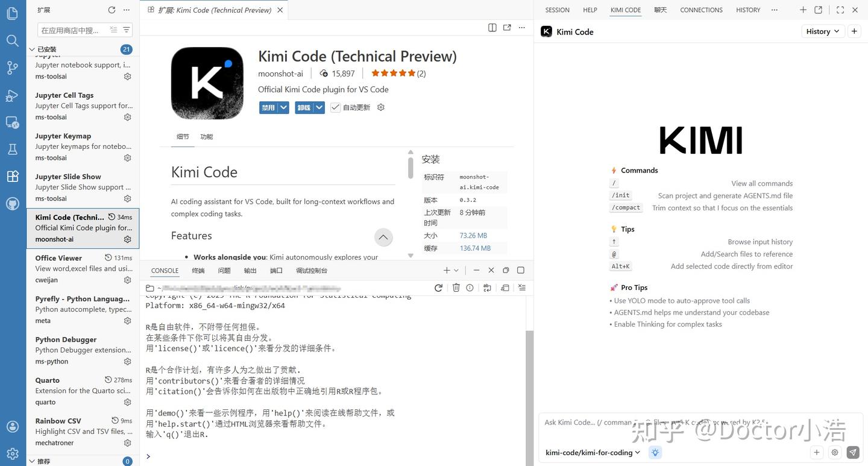Open the Search view in activity bar
The width and height of the screenshot is (868, 466).
[12, 40]
